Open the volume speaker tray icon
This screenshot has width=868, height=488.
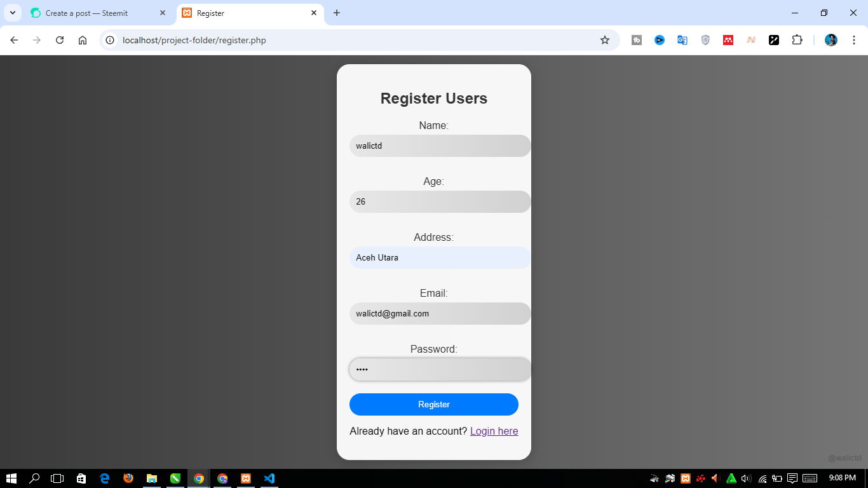point(747,478)
